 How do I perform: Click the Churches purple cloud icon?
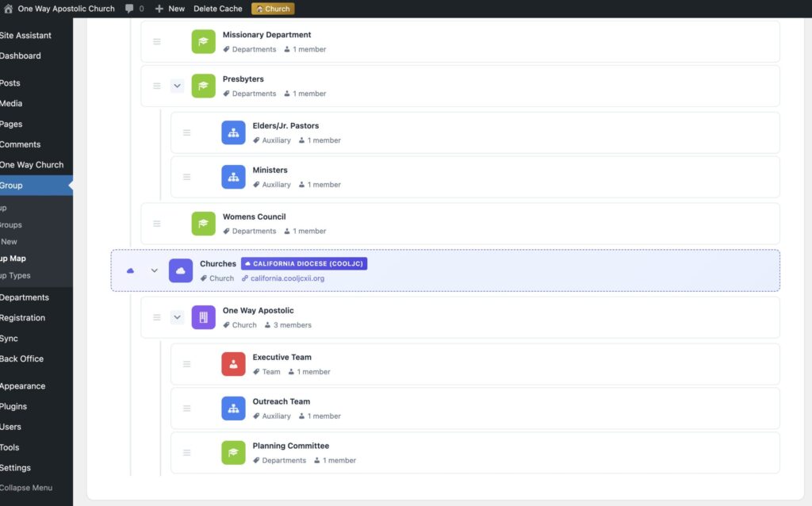pos(181,270)
